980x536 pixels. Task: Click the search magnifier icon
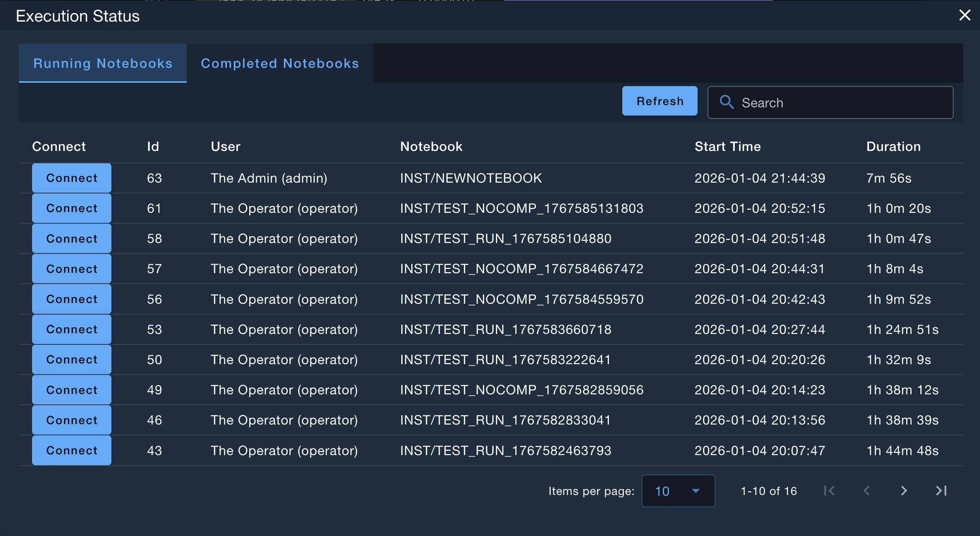click(x=726, y=103)
